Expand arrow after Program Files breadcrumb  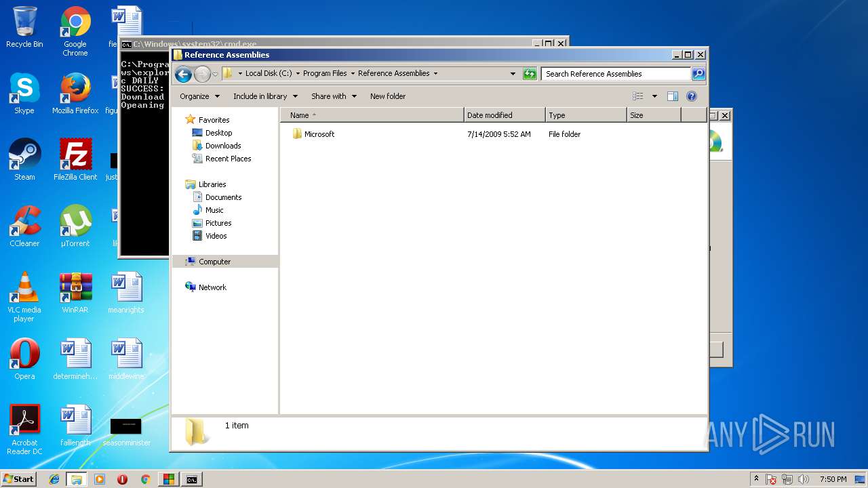click(x=353, y=73)
